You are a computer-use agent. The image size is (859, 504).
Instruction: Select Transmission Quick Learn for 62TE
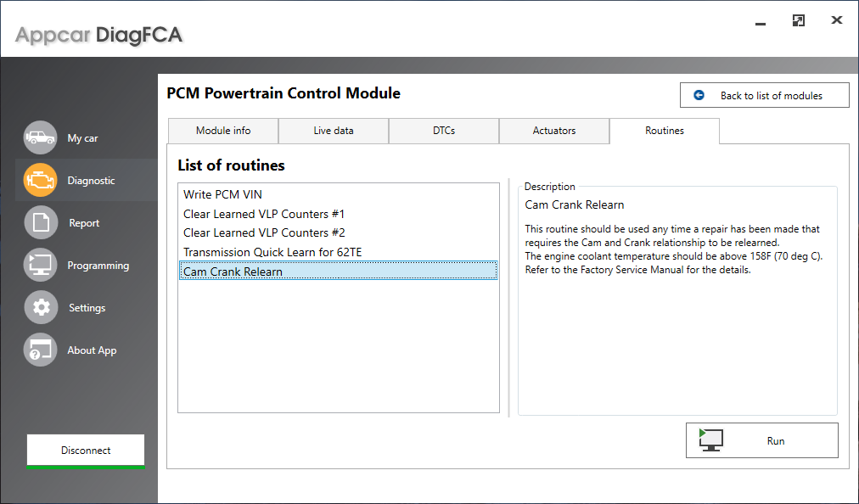[x=339, y=252]
